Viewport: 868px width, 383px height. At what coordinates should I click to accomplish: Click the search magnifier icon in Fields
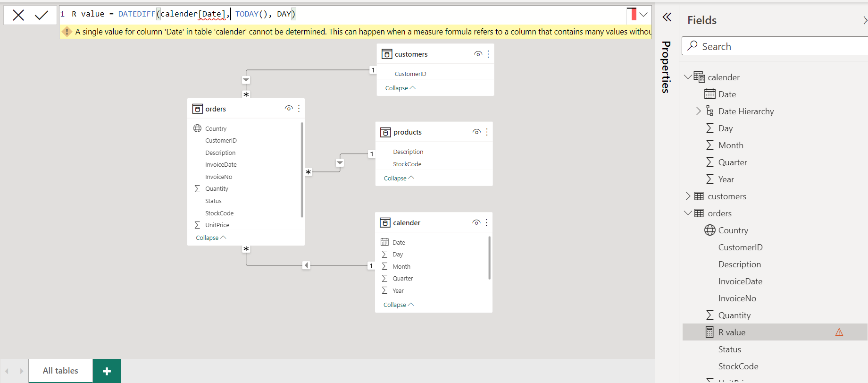coord(693,46)
